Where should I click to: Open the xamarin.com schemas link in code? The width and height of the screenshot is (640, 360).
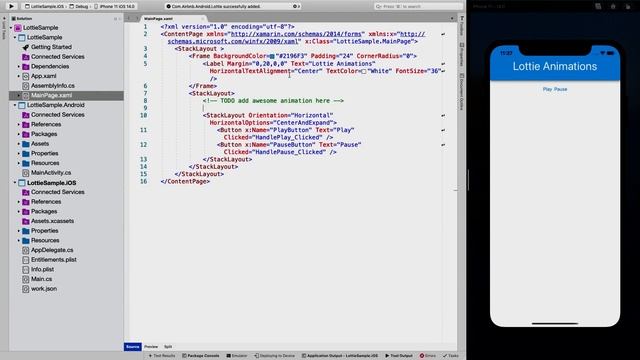click(x=296, y=34)
